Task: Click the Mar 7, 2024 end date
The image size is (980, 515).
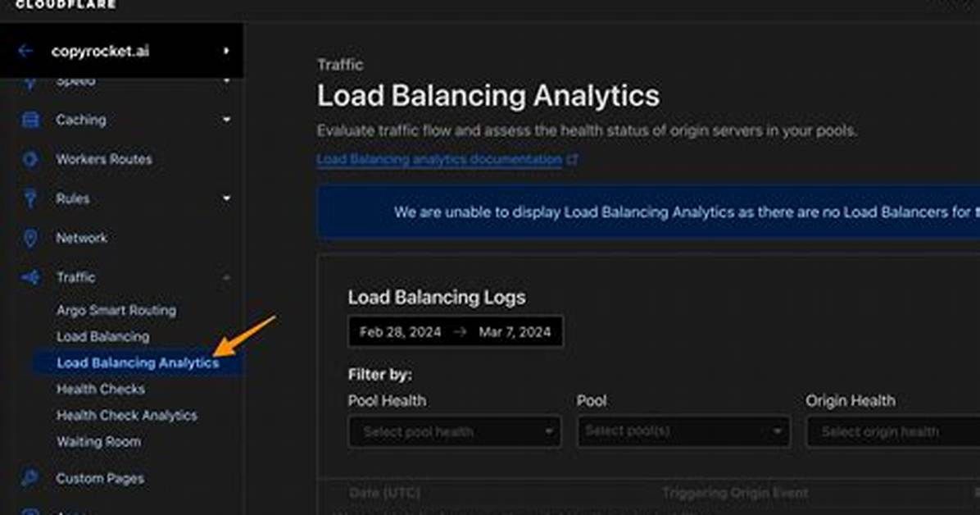Action: 515,331
